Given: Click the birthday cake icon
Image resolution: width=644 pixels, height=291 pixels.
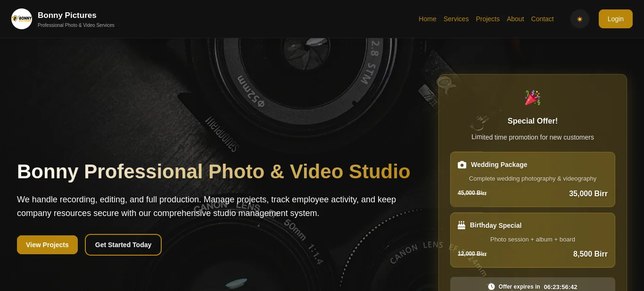Looking at the screenshot, I should click(x=462, y=225).
